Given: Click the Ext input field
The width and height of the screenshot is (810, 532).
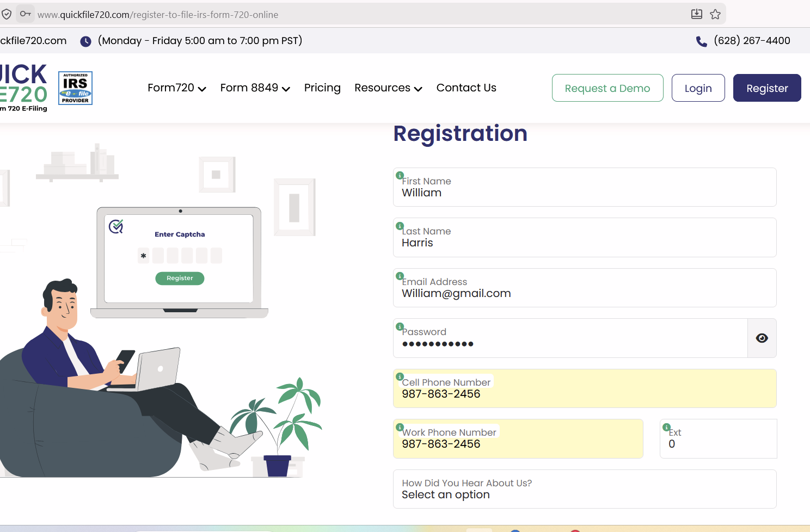Looking at the screenshot, I should [x=719, y=439].
